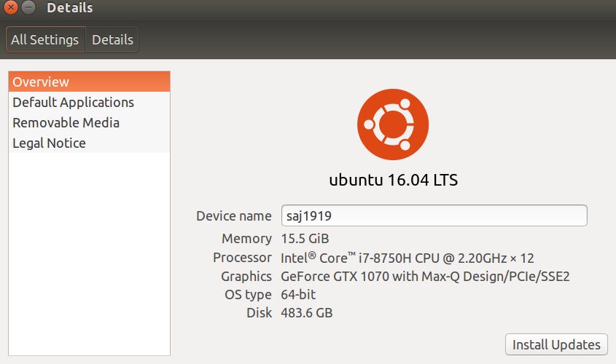Minimize the Details window
Screen dimensions: 616x364
click(28, 8)
